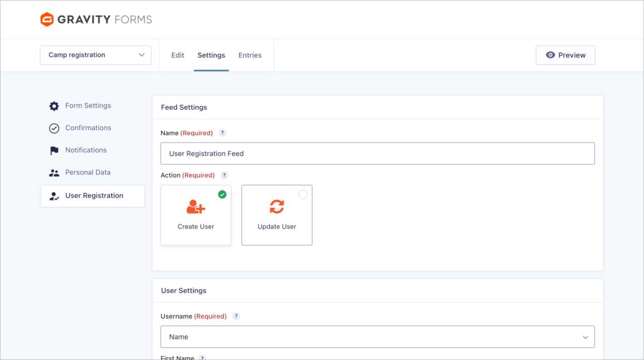Switch to the Edit tab

coord(177,55)
